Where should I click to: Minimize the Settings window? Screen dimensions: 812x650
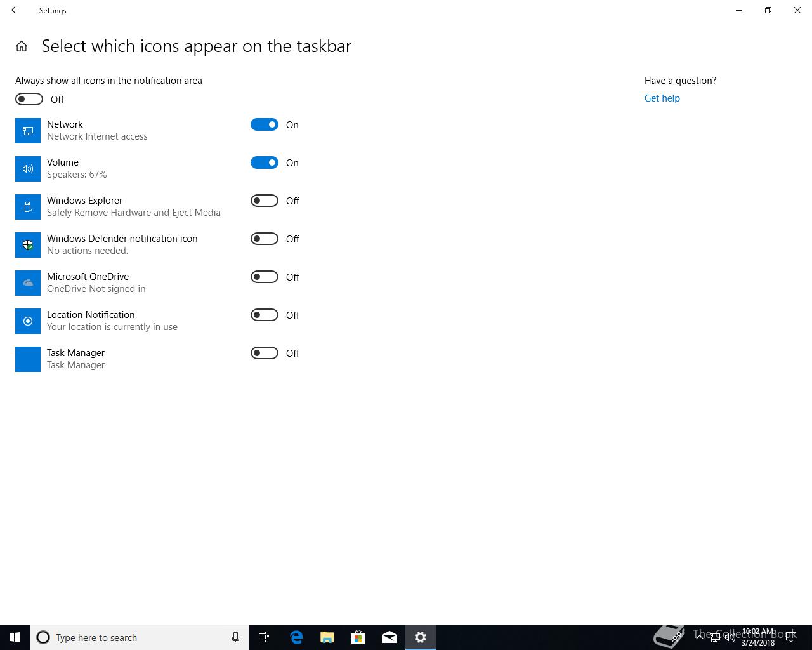coord(739,10)
